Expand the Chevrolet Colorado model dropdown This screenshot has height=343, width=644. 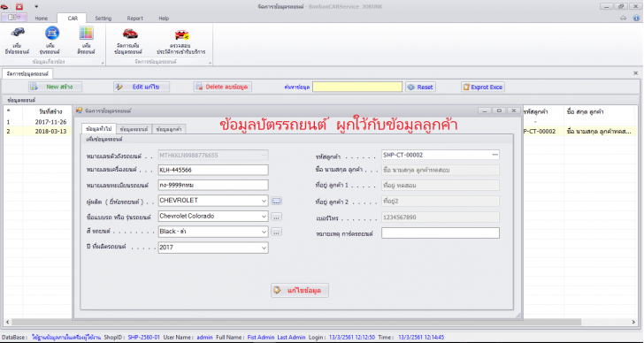264,217
